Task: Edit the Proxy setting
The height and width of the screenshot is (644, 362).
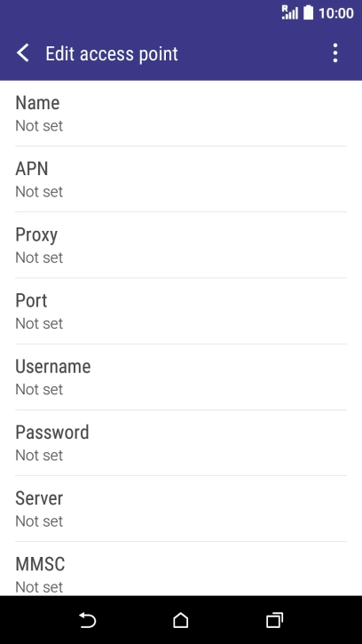Action: click(181, 245)
